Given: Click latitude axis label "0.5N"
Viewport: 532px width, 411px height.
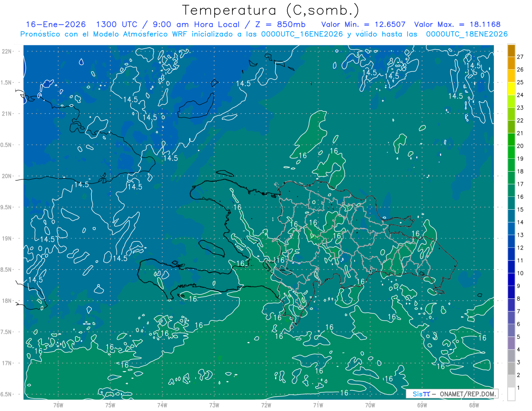Looking at the screenshot, I should pyautogui.click(x=6, y=145).
